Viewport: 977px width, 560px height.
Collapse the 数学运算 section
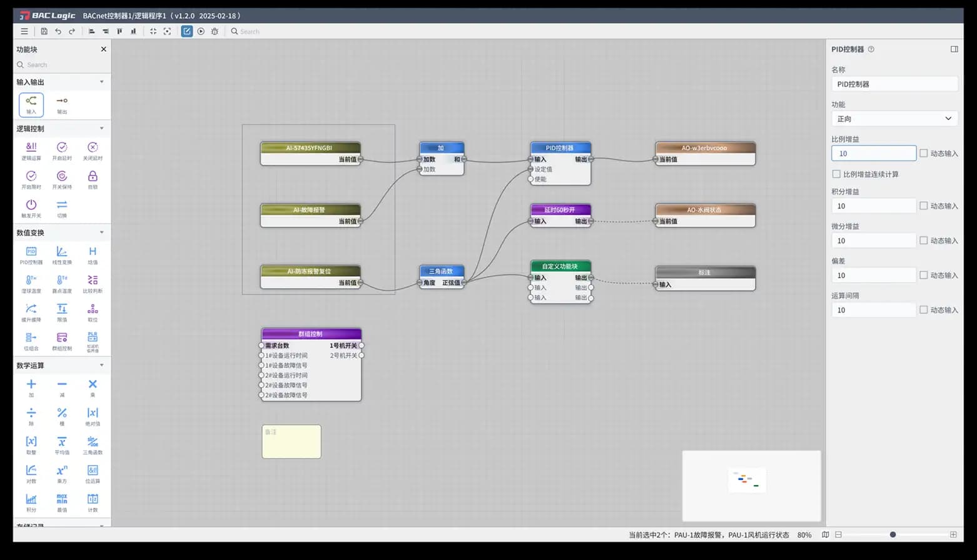pyautogui.click(x=102, y=365)
